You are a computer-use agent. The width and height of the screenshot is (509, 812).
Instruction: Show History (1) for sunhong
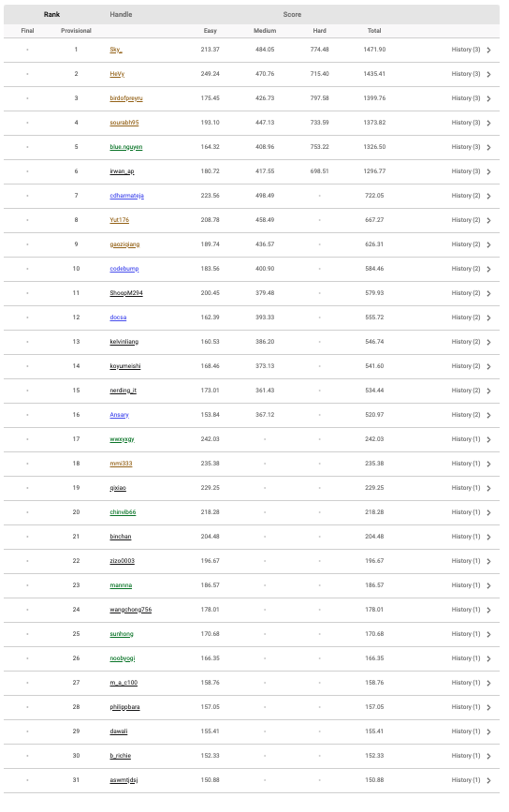466,634
